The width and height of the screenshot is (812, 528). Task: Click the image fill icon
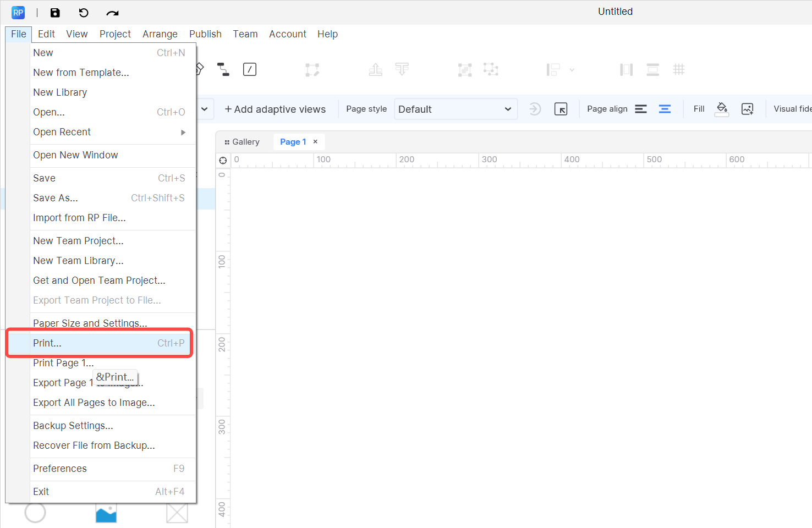[x=747, y=109]
